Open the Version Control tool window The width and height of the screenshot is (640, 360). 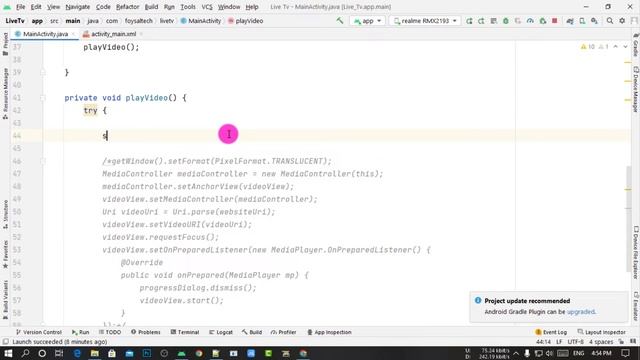click(38, 332)
